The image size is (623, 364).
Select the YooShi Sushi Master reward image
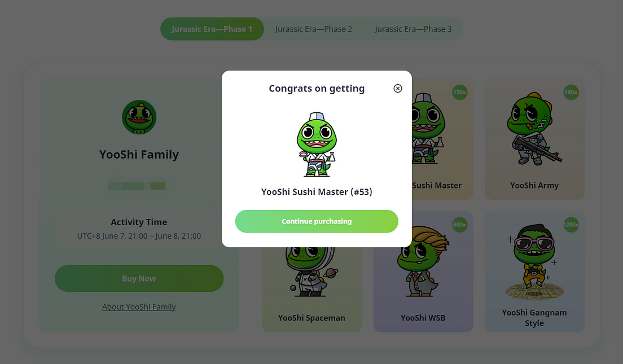317,144
